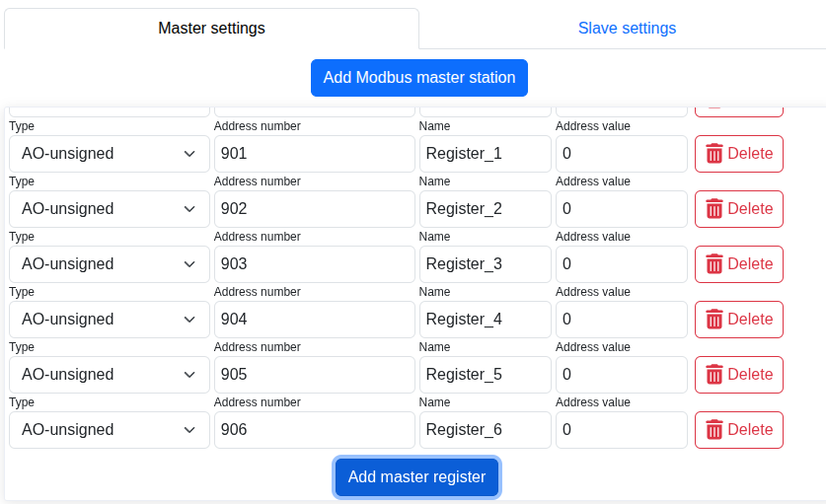This screenshot has width=826, height=504.
Task: Switch to Slave settings tab
Action: pos(627,28)
